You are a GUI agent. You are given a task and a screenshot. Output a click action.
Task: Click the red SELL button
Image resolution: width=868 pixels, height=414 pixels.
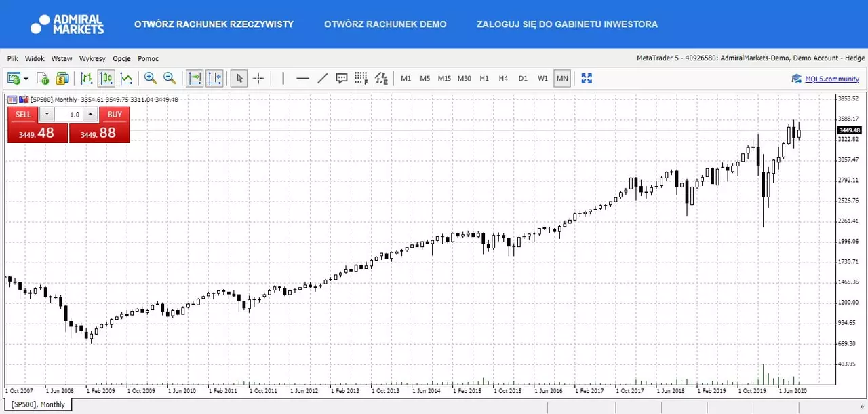(x=23, y=115)
